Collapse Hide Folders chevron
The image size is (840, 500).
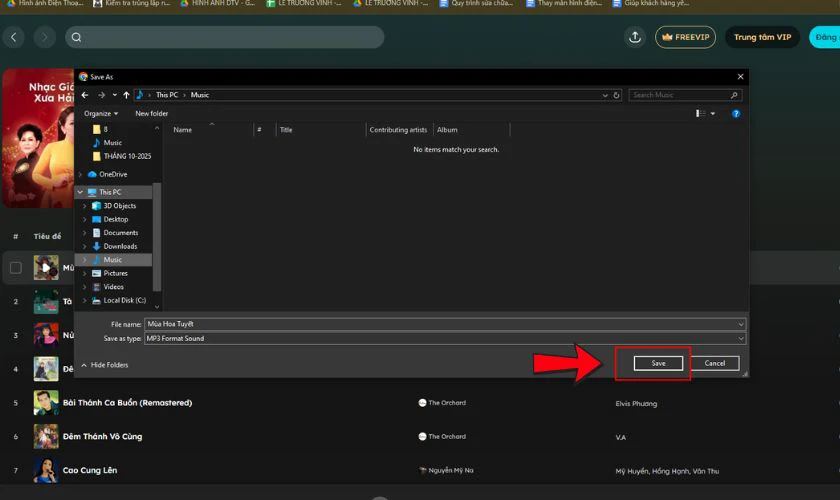tap(84, 365)
